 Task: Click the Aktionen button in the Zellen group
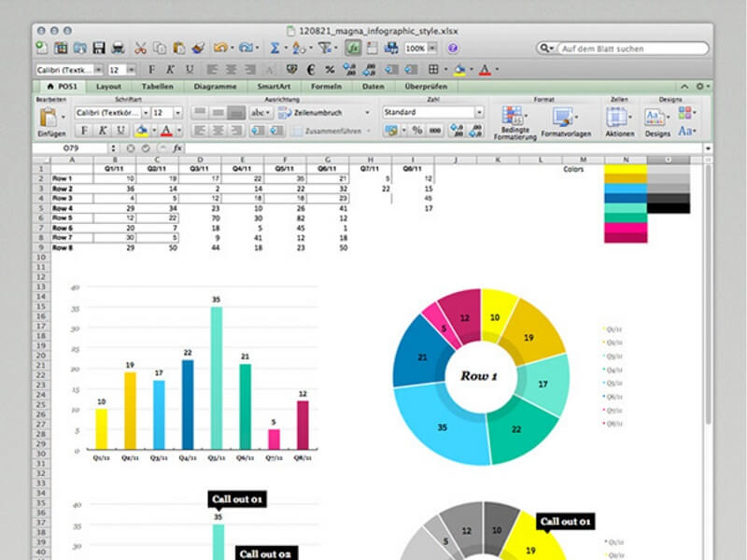point(619,122)
